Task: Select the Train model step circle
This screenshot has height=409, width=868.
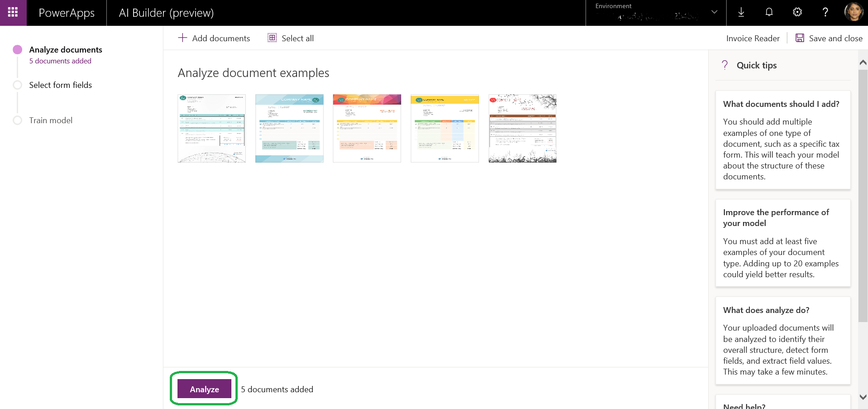Action: click(18, 120)
